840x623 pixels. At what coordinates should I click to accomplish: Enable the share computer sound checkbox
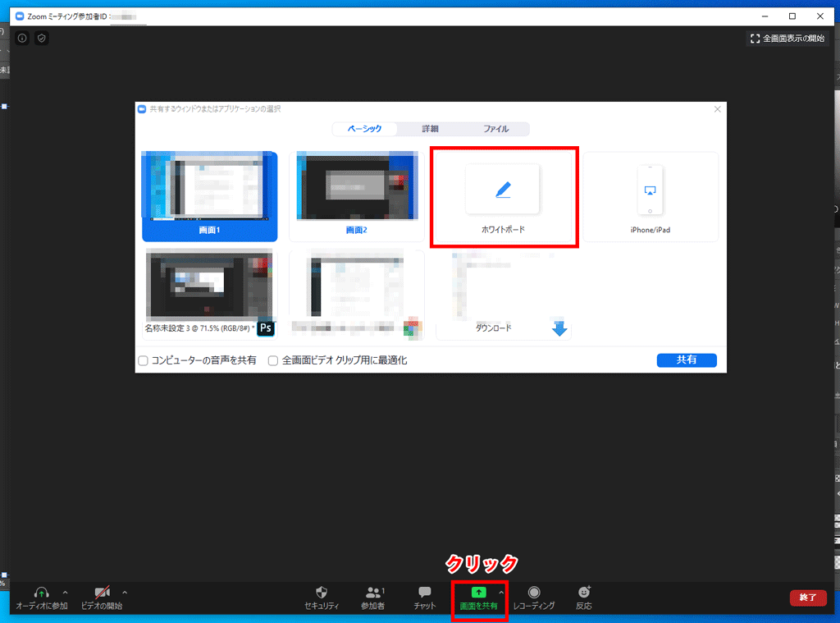[144, 360]
